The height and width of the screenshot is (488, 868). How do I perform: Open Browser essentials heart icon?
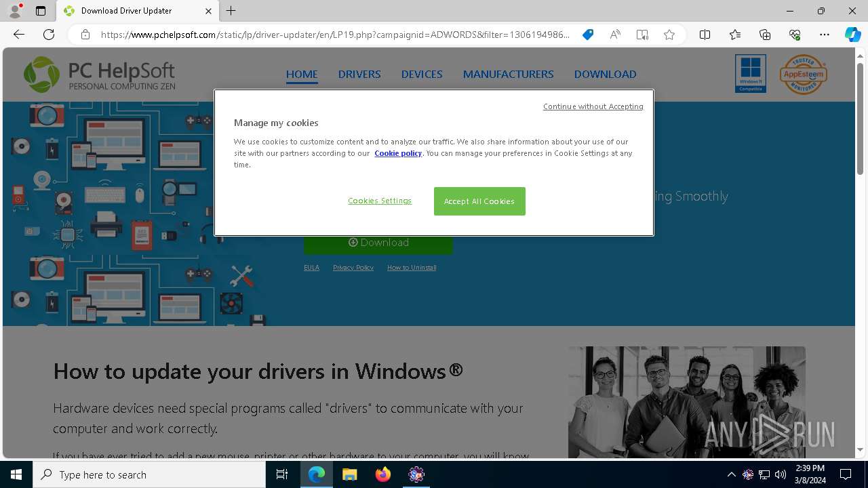point(795,35)
